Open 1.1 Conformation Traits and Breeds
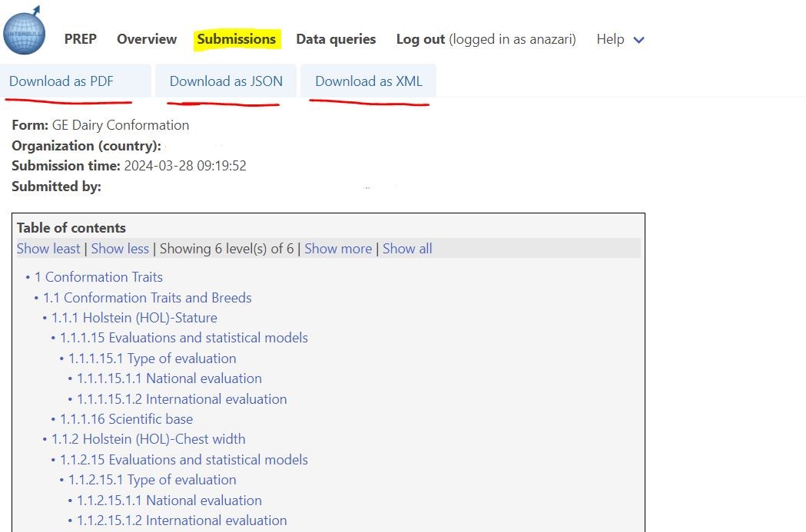This screenshot has width=806, height=532. [x=147, y=298]
